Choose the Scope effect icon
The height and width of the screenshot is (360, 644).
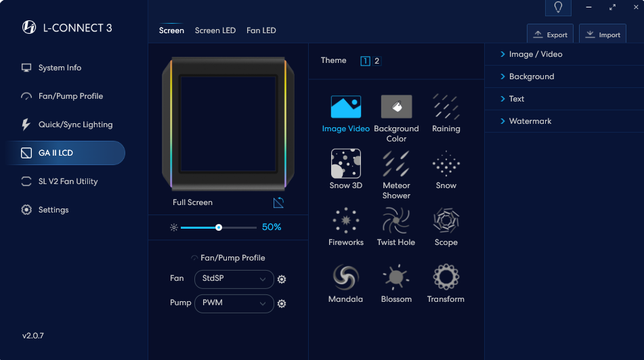[446, 221]
